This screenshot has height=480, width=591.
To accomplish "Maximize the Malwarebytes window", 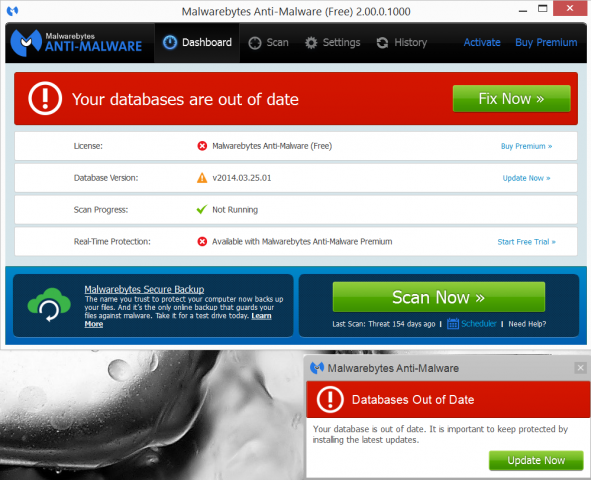I will (542, 9).
